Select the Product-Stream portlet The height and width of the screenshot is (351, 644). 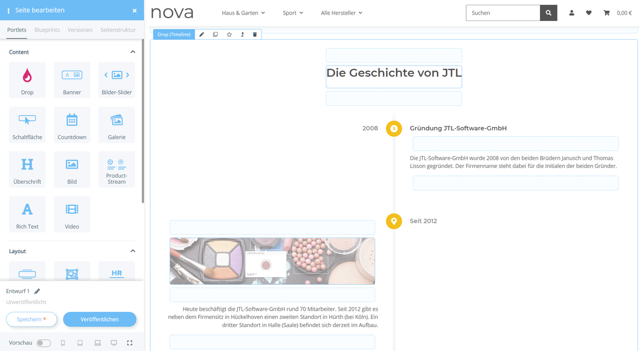pos(116,169)
